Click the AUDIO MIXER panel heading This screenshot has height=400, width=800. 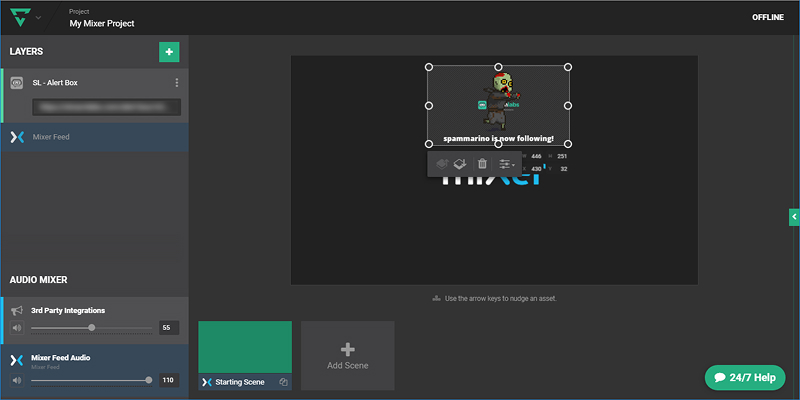(x=38, y=280)
